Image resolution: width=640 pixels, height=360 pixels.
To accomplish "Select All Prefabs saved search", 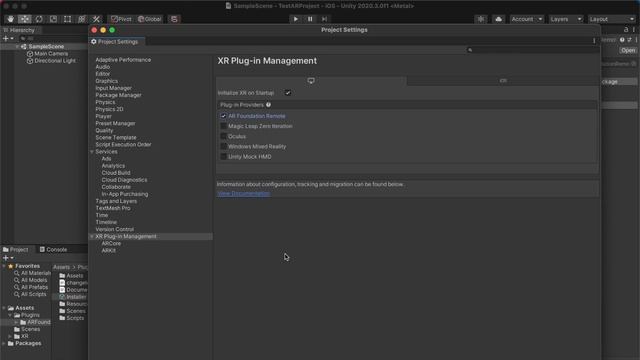I will tap(31, 287).
